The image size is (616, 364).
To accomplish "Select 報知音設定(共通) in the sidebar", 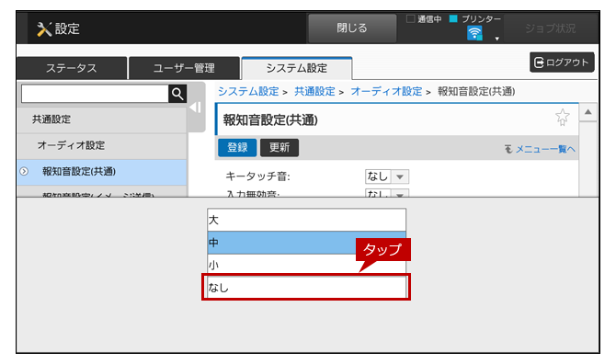I will tap(102, 172).
